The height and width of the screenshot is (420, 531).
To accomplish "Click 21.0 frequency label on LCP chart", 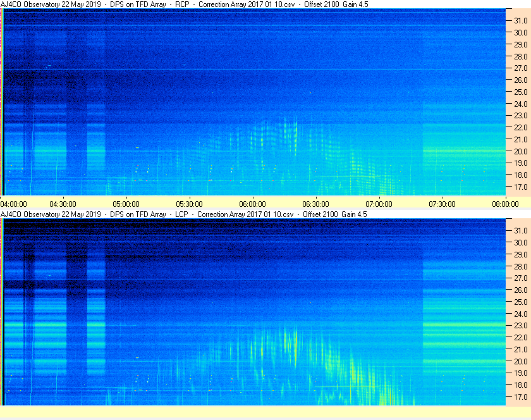I will click(521, 349).
